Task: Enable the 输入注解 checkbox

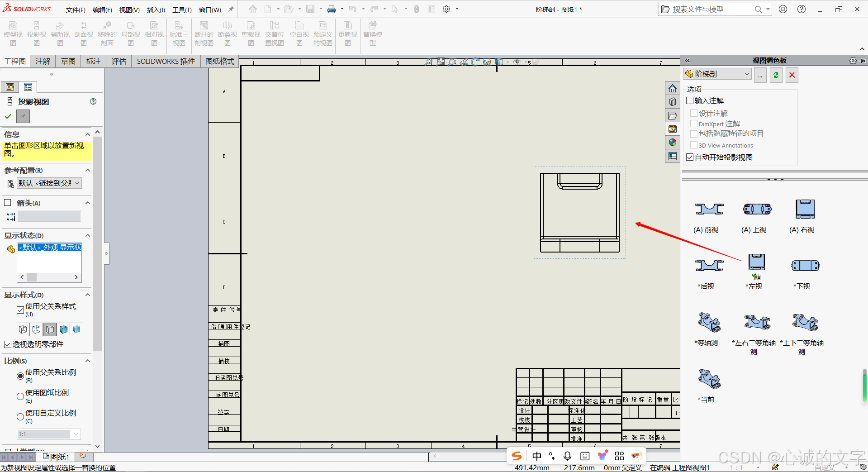Action: pos(690,100)
